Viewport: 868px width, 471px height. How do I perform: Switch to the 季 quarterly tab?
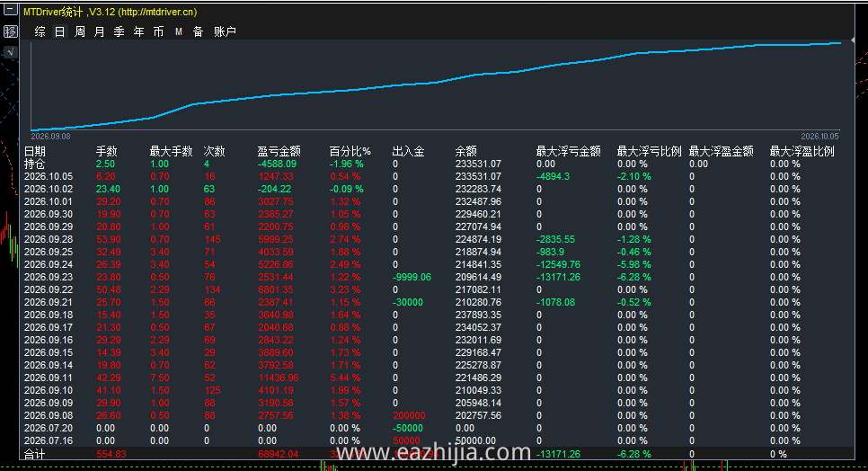point(119,31)
